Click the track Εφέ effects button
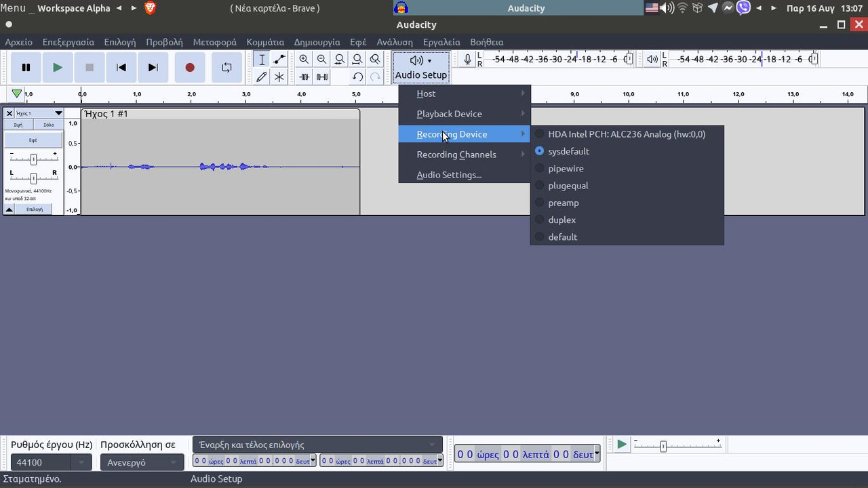 [x=33, y=140]
